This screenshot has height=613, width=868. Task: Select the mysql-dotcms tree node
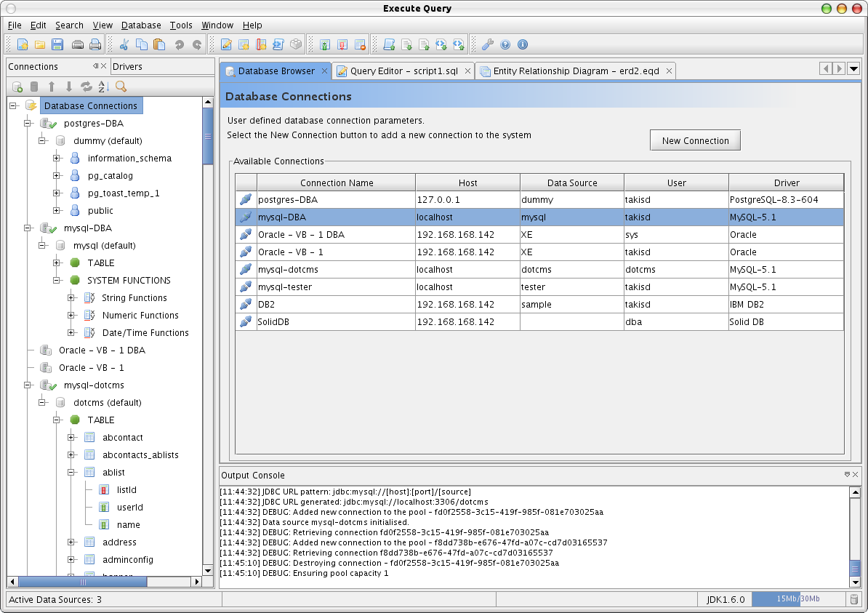(94, 385)
